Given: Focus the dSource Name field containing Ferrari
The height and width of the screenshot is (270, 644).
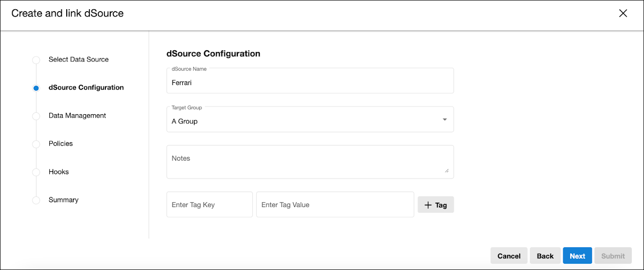Looking at the screenshot, I should pos(309,83).
